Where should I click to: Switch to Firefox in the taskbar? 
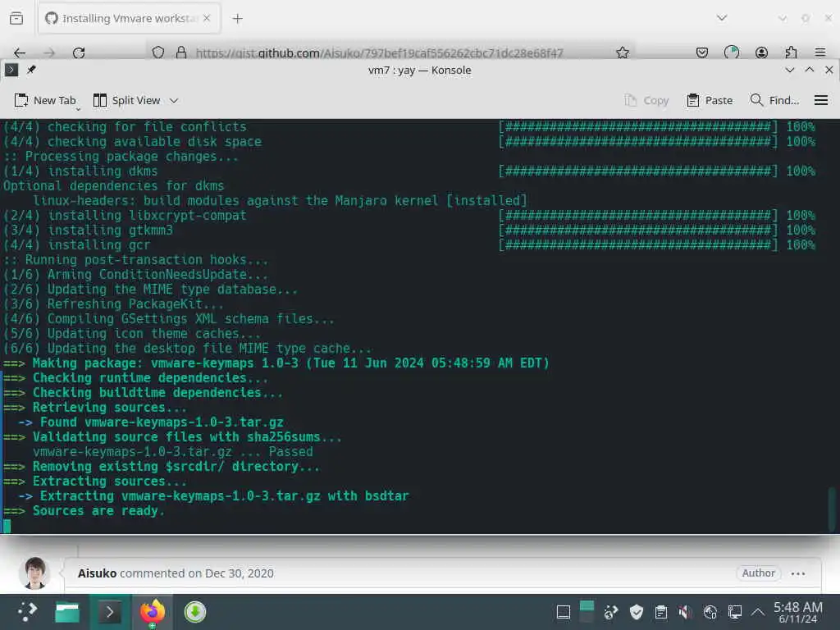[x=152, y=612]
